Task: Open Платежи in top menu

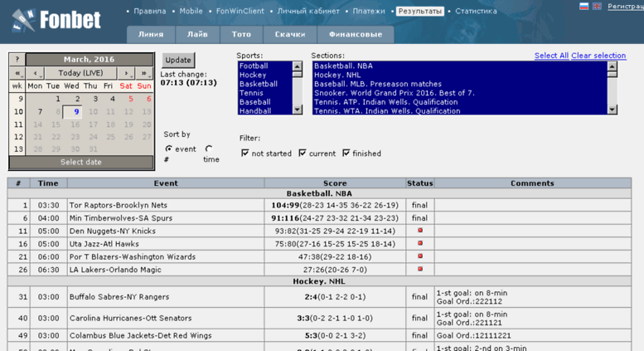Action: pyautogui.click(x=369, y=11)
